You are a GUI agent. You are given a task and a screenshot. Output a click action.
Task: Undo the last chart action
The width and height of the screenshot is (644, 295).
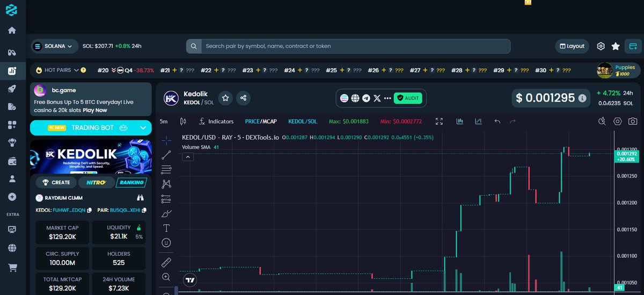497,121
